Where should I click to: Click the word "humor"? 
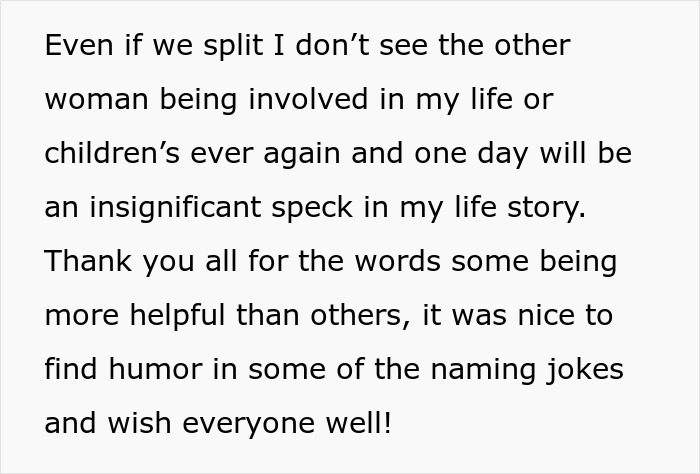155,369
